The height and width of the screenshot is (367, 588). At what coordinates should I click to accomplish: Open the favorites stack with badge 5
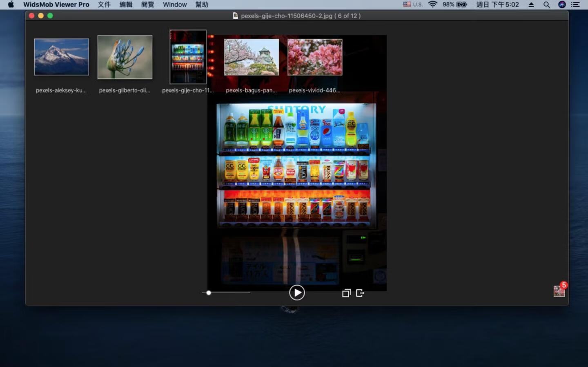click(559, 291)
